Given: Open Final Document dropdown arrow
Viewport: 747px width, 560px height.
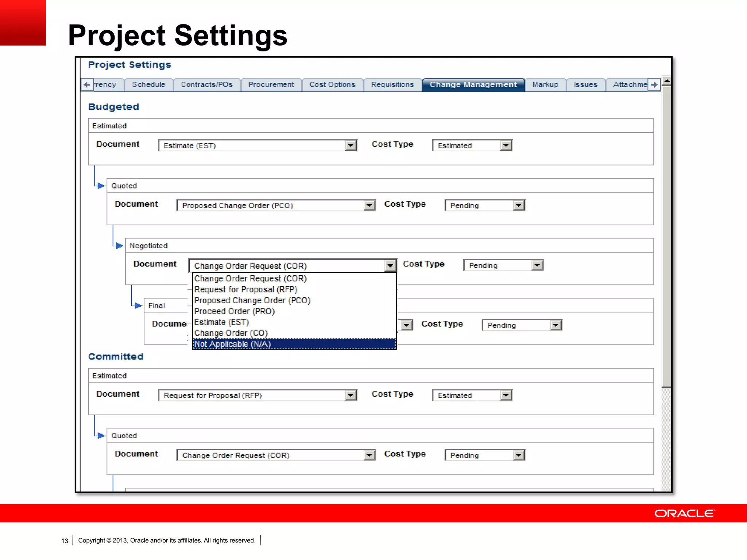Looking at the screenshot, I should [x=407, y=325].
